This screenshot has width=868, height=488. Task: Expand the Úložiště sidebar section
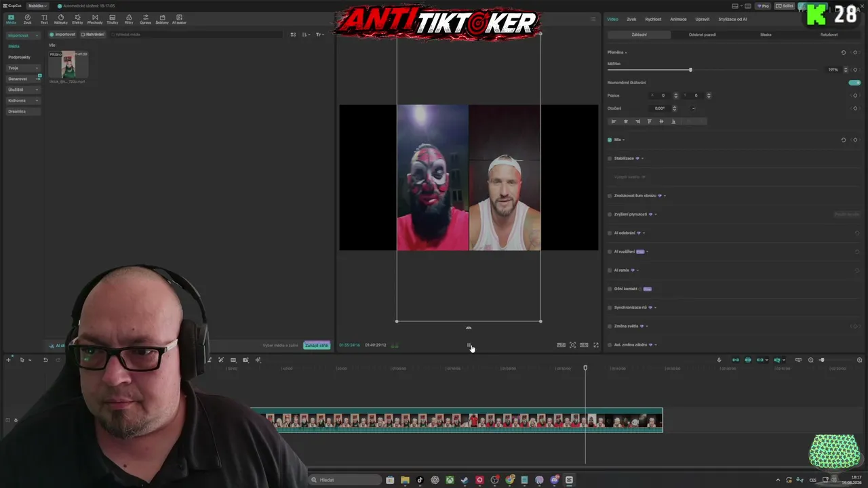23,89
